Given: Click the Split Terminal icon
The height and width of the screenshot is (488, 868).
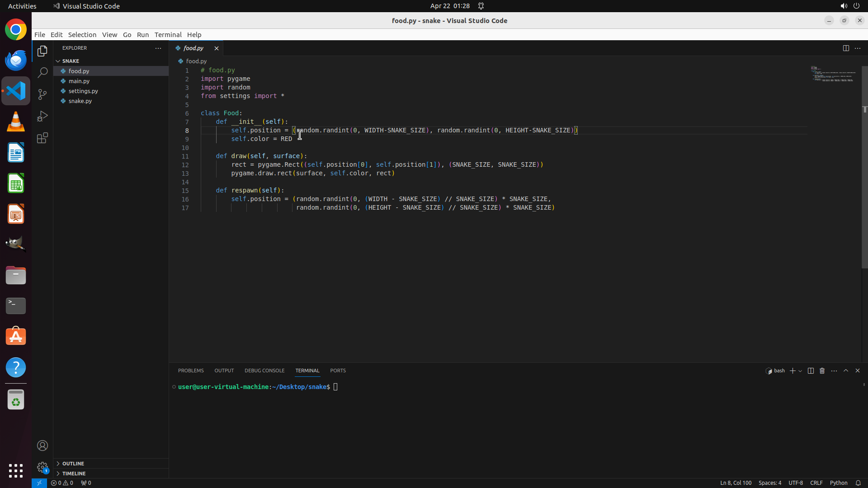Looking at the screenshot, I should [811, 371].
